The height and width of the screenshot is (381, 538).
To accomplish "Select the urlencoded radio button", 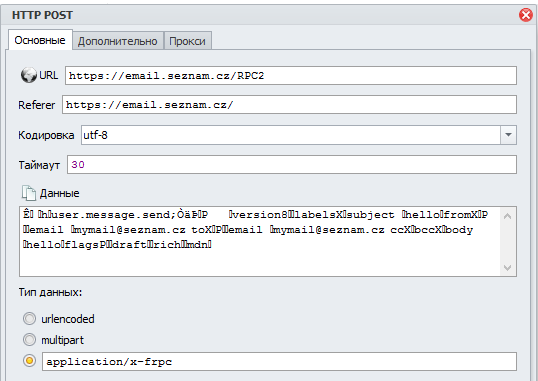I will pos(29,319).
